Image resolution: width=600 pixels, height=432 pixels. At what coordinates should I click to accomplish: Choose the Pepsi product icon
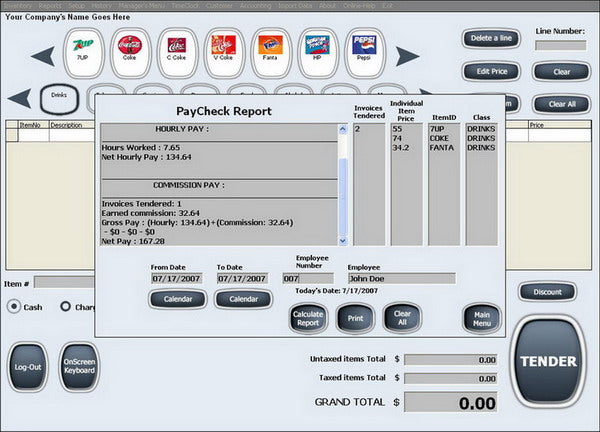point(365,53)
